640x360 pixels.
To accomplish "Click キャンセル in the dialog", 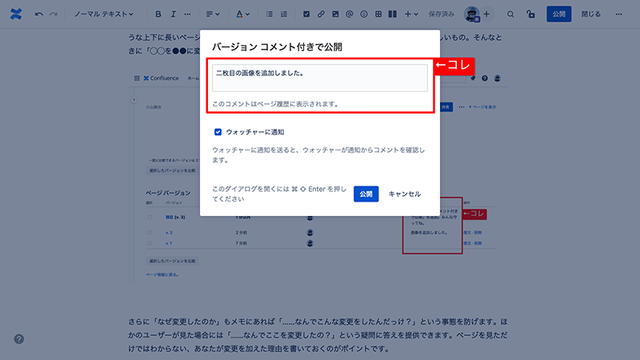I will point(404,194).
